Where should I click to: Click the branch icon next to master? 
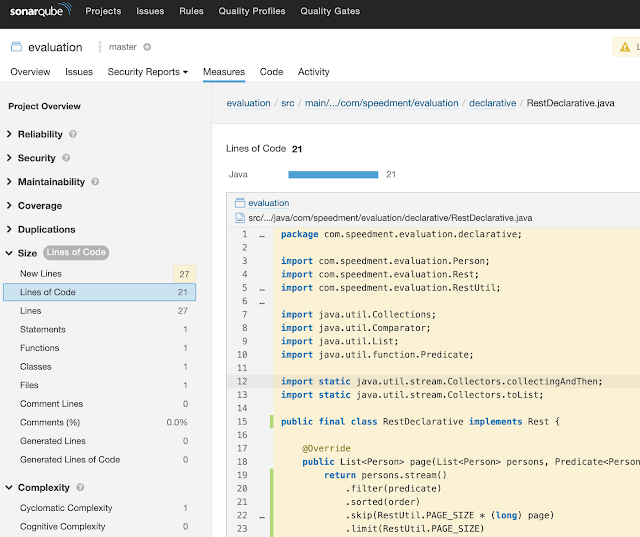pos(100,47)
